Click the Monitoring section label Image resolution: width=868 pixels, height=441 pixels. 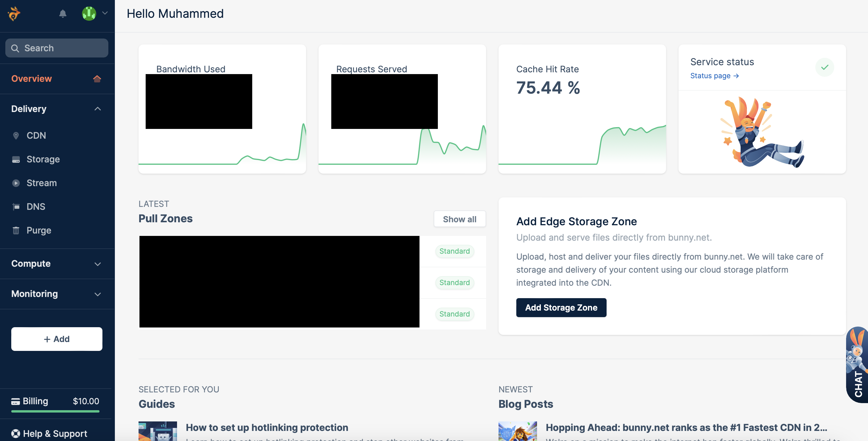pos(34,294)
